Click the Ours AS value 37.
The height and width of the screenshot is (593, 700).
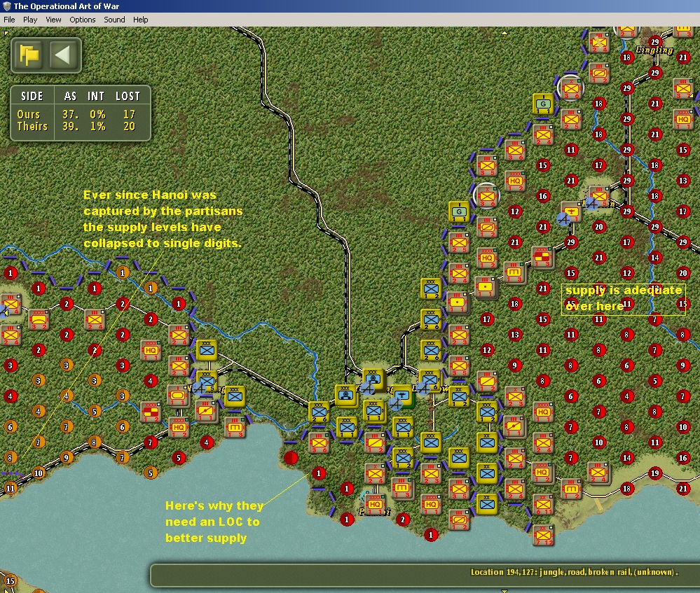70,114
